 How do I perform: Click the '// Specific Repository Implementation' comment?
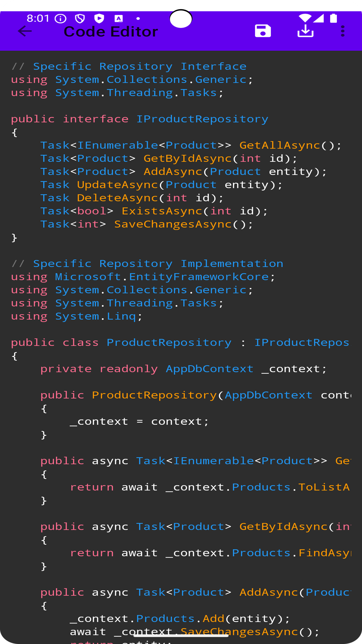click(147, 264)
